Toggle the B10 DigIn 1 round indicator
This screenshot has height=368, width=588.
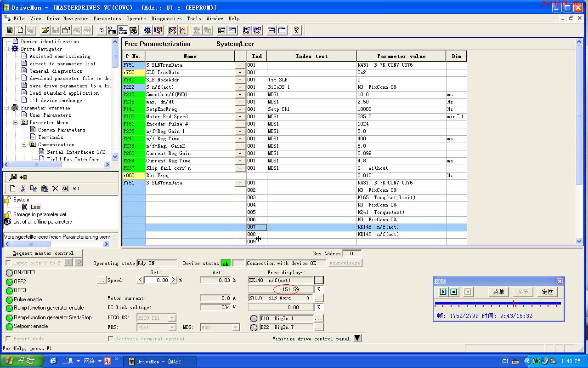254,319
